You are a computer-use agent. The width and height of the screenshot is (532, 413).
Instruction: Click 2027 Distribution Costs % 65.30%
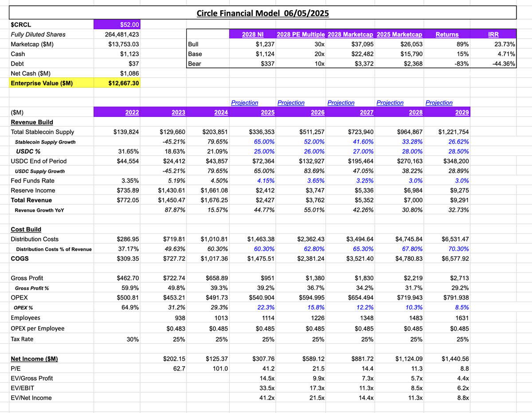pyautogui.click(x=363, y=249)
